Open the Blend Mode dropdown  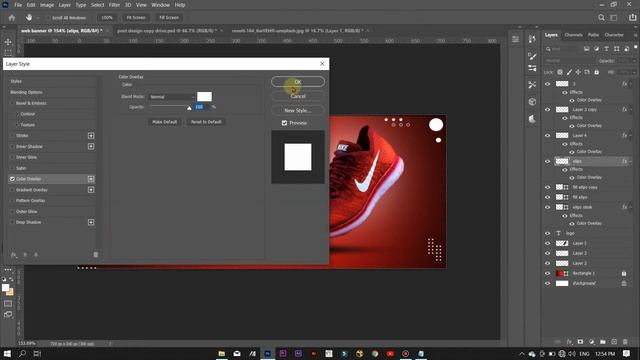coord(171,97)
